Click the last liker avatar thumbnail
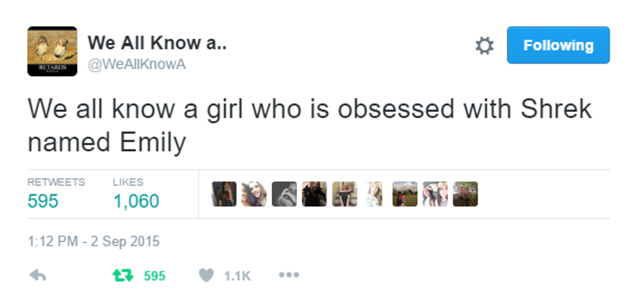The image size is (644, 296). [x=465, y=194]
